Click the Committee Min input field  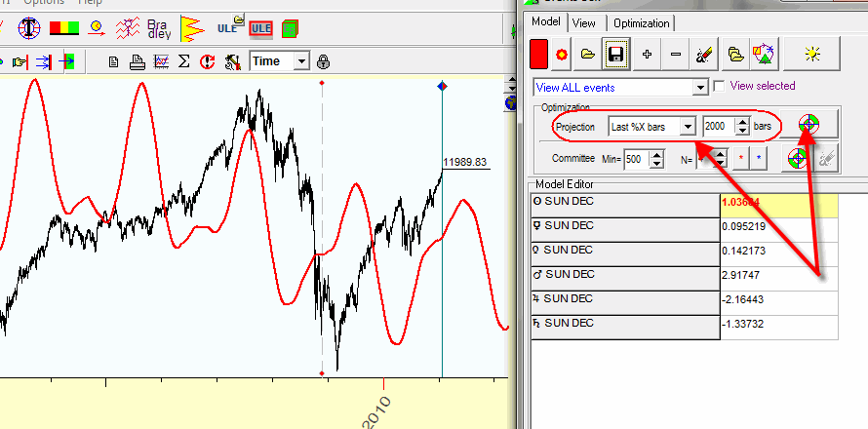[x=636, y=158]
